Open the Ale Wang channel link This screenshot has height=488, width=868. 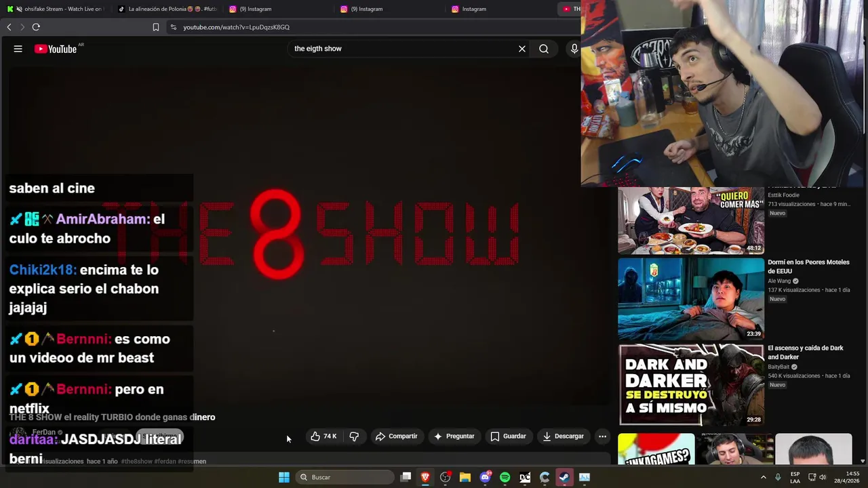(x=779, y=281)
